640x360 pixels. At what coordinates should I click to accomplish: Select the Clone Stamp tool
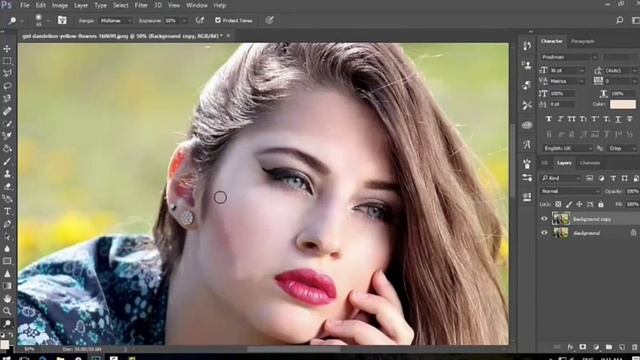click(7, 173)
